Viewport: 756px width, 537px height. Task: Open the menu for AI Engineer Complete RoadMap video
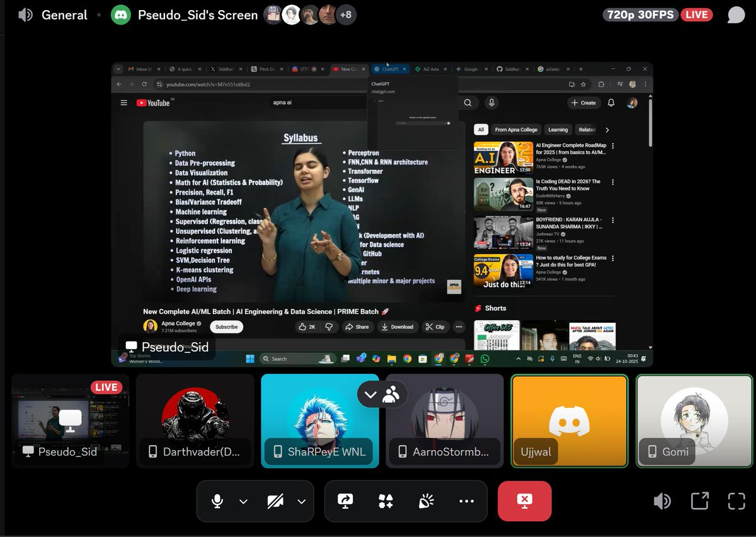(x=612, y=146)
